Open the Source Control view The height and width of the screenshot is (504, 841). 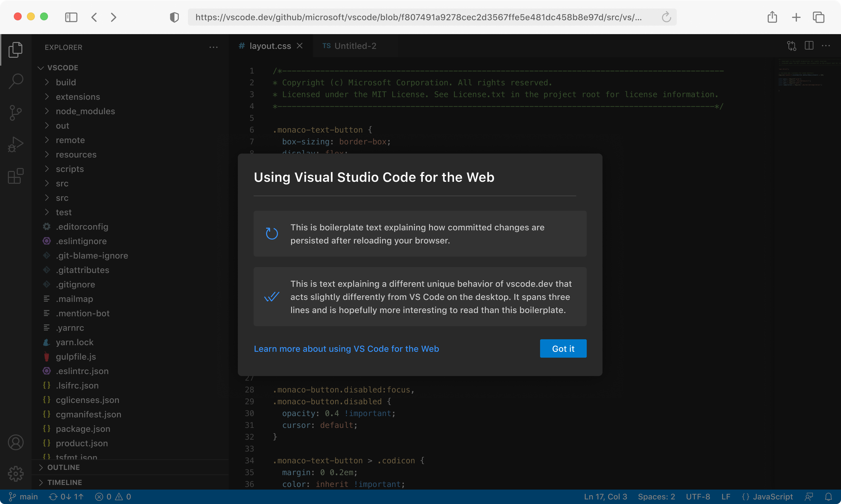[15, 113]
